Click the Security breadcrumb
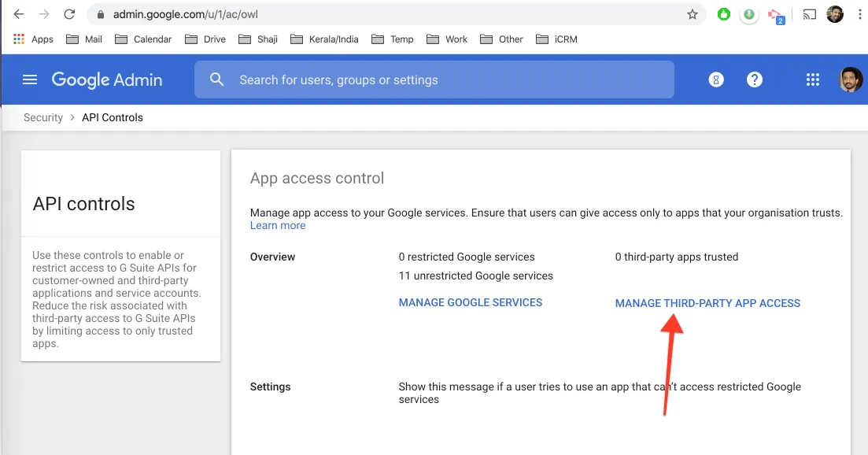This screenshot has height=455, width=868. click(43, 117)
